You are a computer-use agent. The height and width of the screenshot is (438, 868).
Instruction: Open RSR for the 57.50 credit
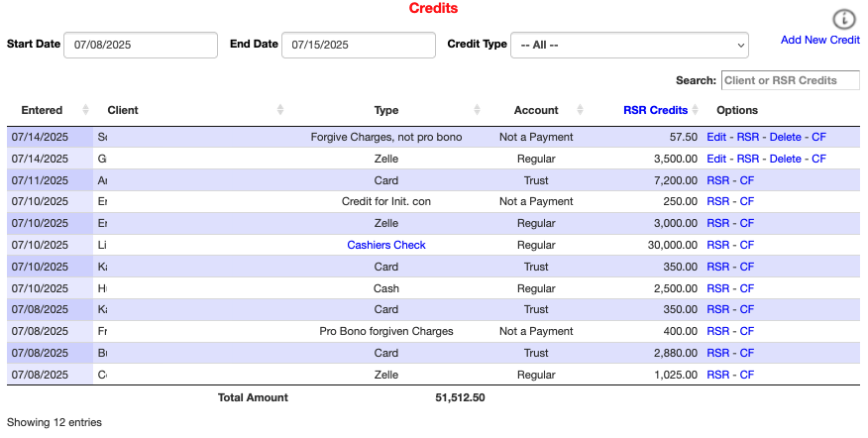[748, 137]
